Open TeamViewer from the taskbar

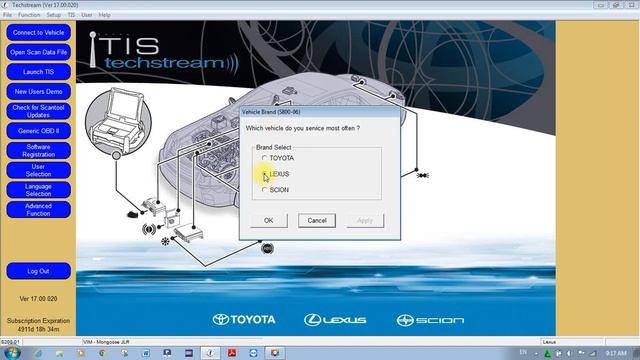click(253, 353)
